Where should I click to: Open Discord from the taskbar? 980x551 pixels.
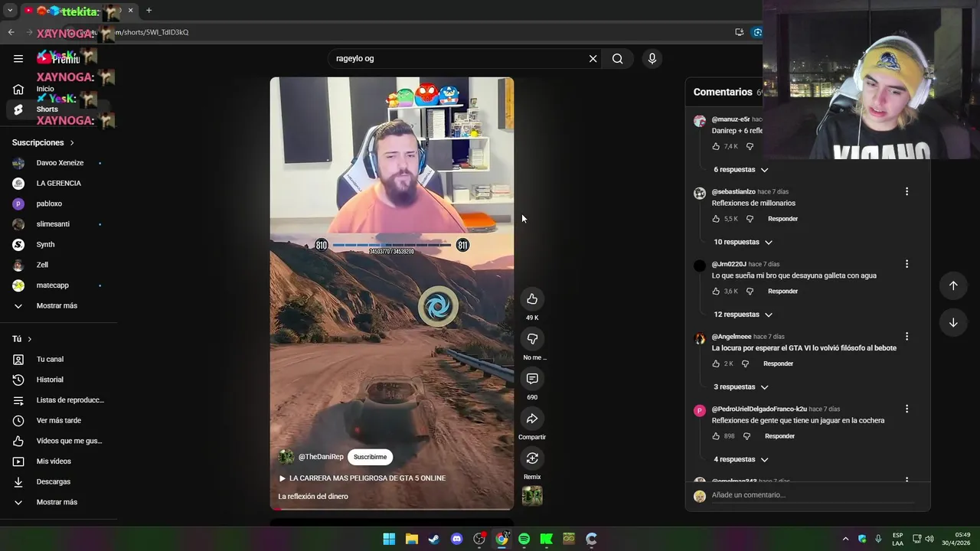point(457,539)
